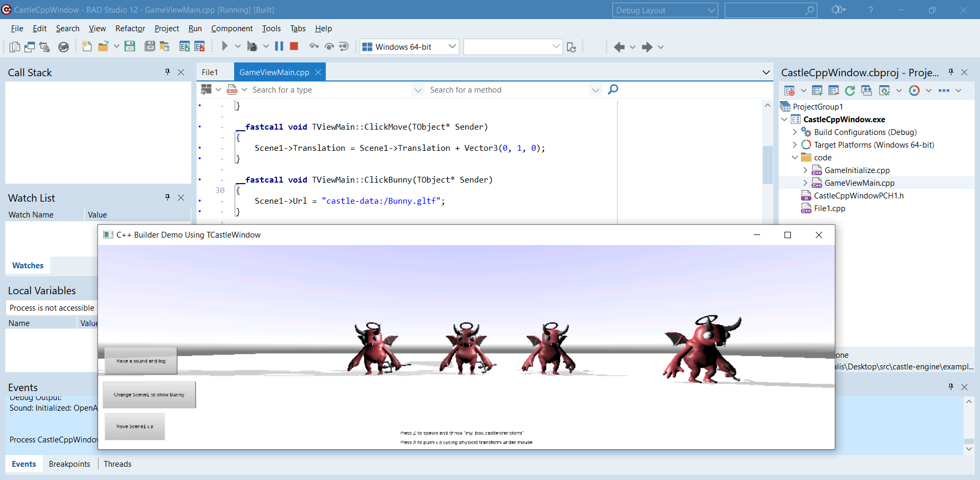
Task: Click the green Refresh icon in Projects panel
Action: tap(850, 90)
